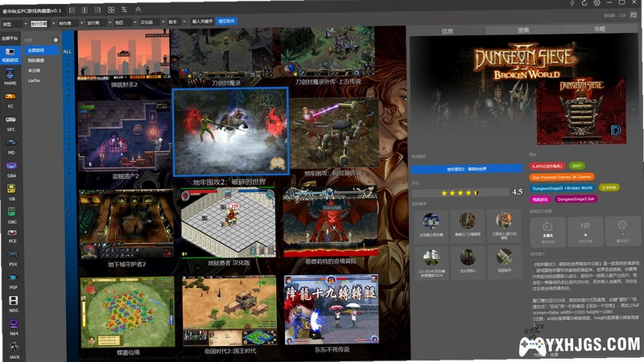Switch to second layout icon in title bar
This screenshot has width=644, height=362.
[85, 10]
